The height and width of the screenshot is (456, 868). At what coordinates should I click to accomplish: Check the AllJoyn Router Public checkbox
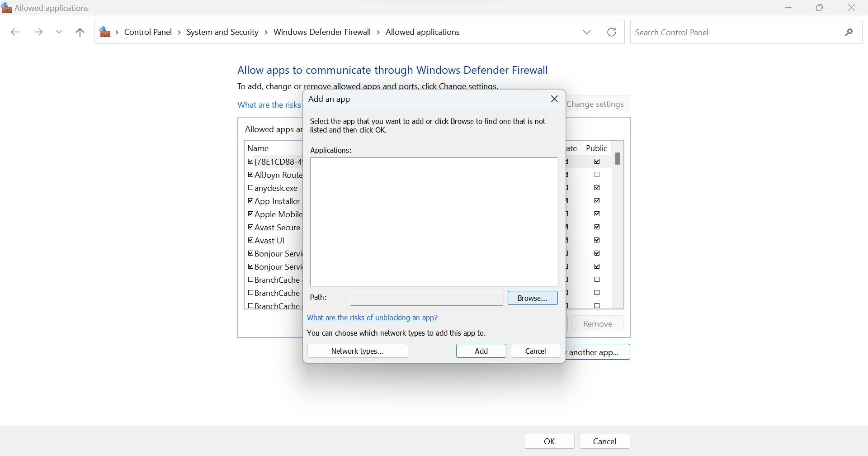597,175
